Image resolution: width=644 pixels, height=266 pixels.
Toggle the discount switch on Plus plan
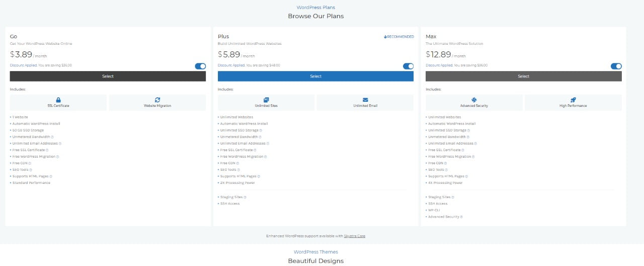click(x=408, y=66)
